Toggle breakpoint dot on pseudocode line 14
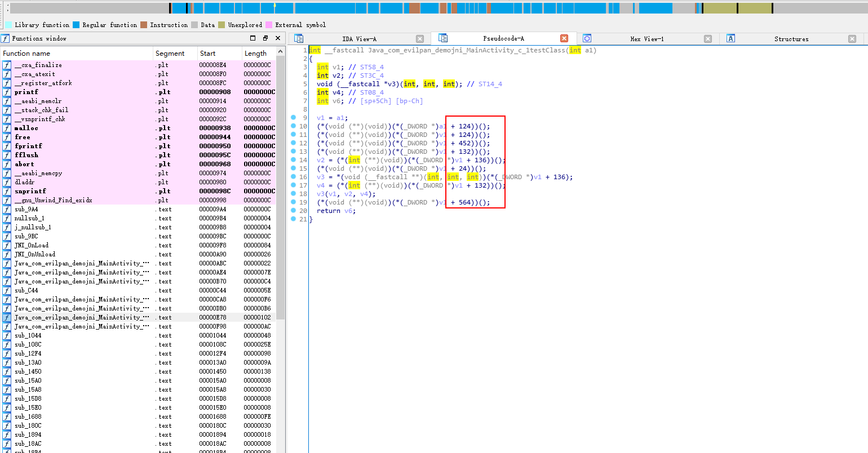 (294, 160)
